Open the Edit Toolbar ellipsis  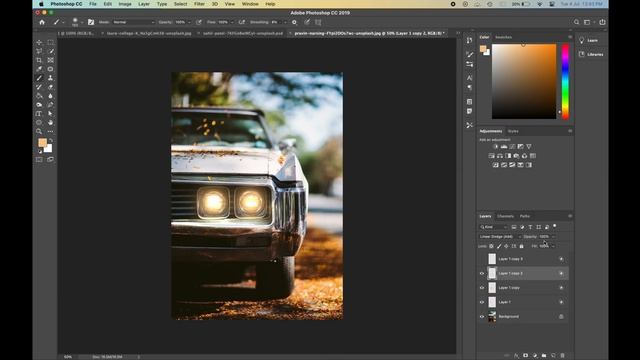click(x=50, y=131)
